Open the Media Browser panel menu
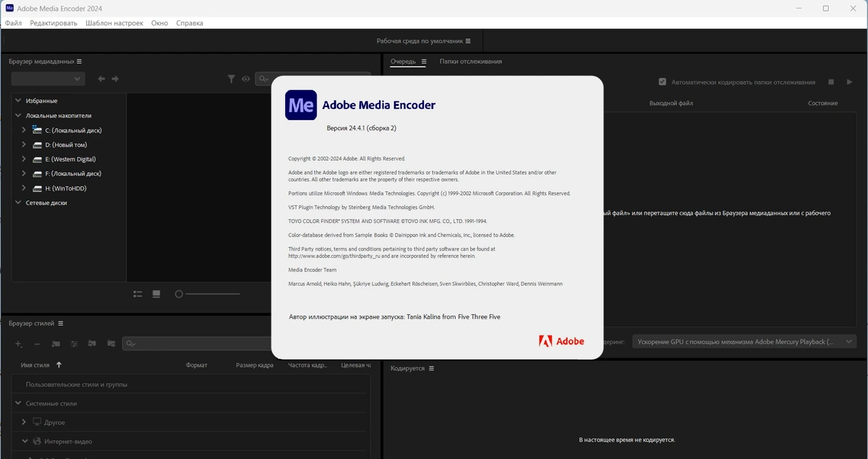This screenshot has height=459, width=868. (80, 62)
